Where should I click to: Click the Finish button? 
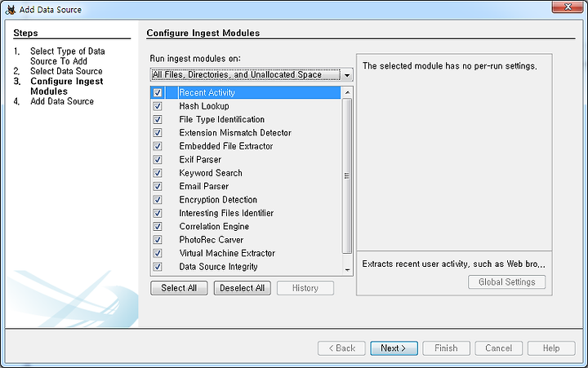click(446, 348)
